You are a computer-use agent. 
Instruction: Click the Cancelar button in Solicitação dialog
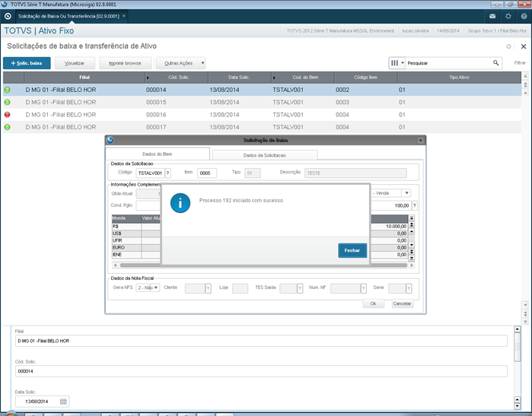coord(402,303)
